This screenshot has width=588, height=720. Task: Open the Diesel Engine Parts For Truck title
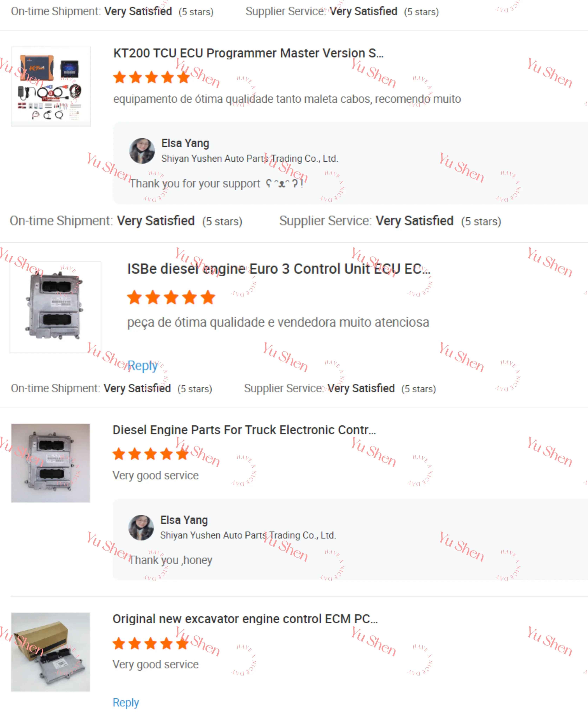244,430
